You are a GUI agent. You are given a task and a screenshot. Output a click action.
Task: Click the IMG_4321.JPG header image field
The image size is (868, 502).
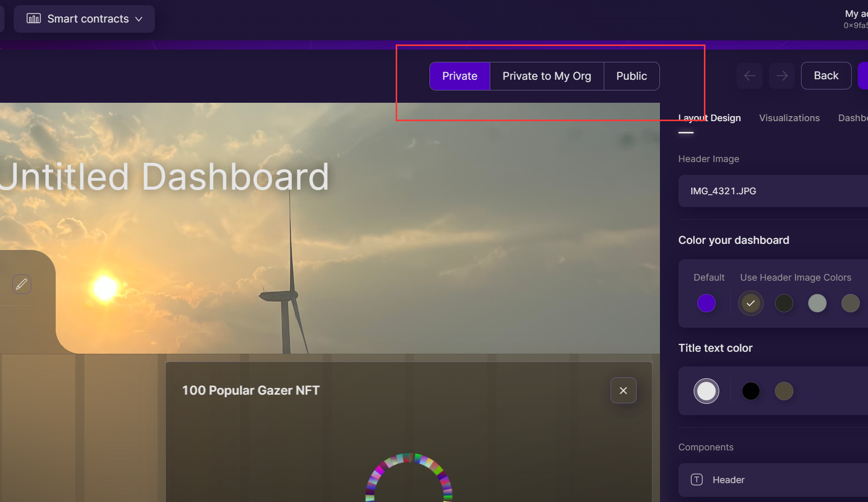[x=773, y=191]
